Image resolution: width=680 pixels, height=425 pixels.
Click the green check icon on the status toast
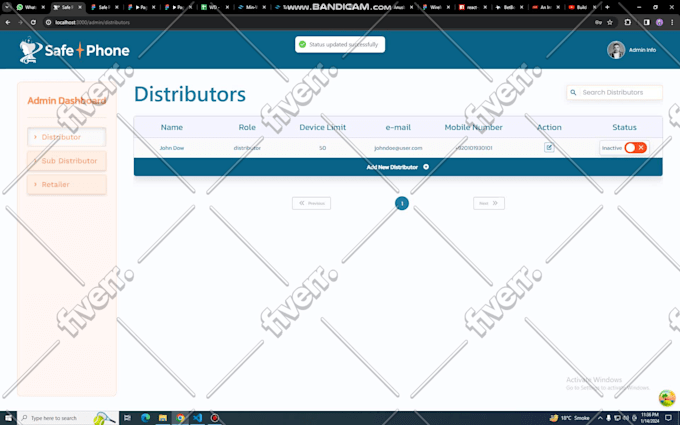[x=303, y=44]
